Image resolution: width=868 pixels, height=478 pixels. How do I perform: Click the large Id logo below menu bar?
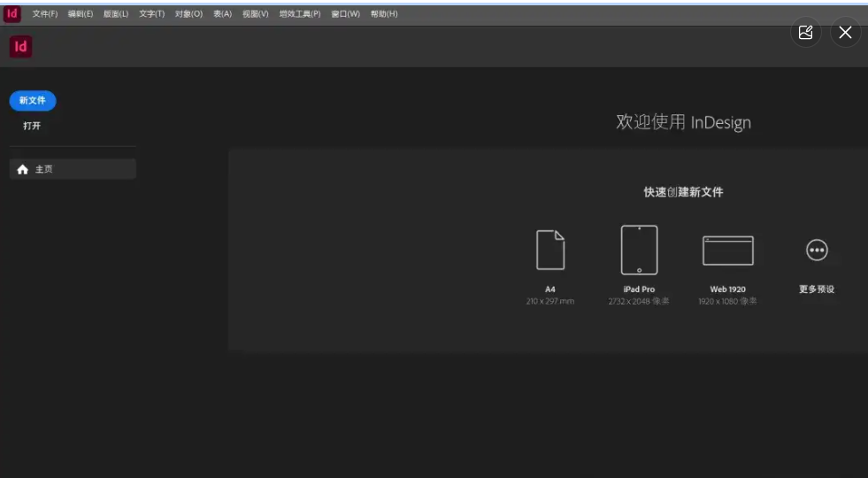click(20, 47)
